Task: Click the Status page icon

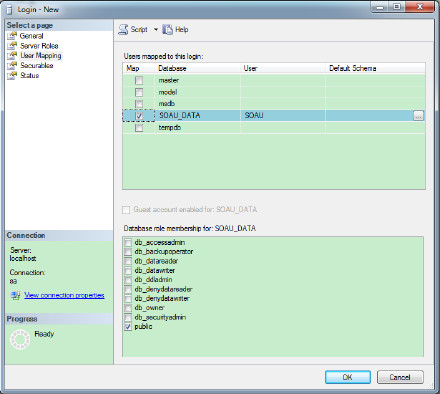Action: coord(12,75)
